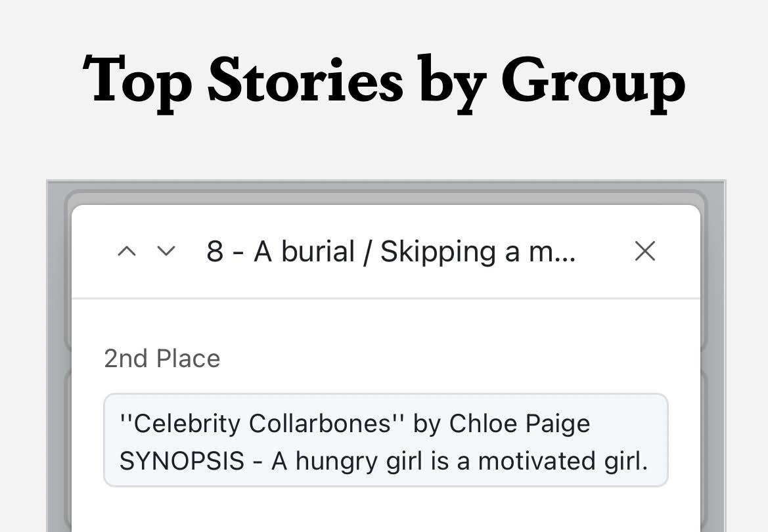Focus the 2nd Place text field
The width and height of the screenshot is (768, 532).
click(x=386, y=440)
